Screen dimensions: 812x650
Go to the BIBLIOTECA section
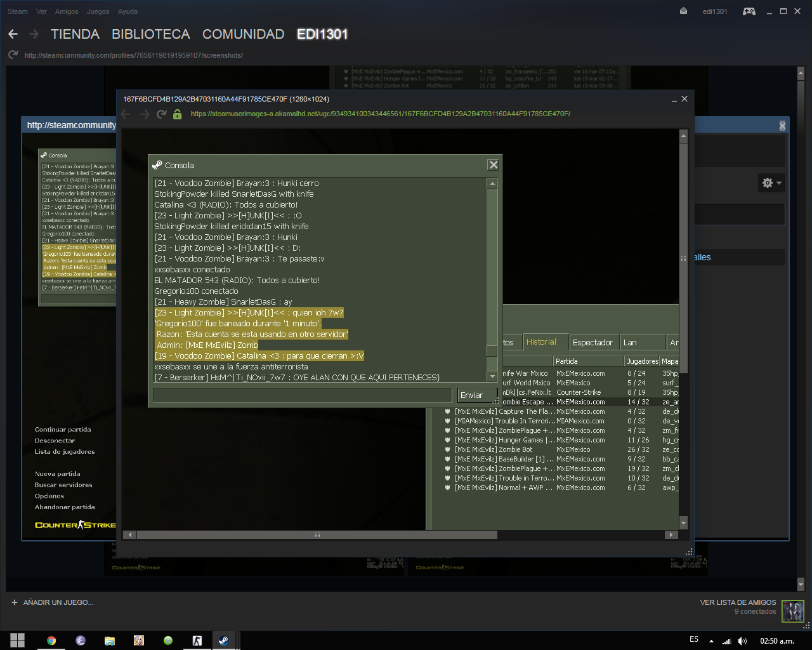(151, 34)
